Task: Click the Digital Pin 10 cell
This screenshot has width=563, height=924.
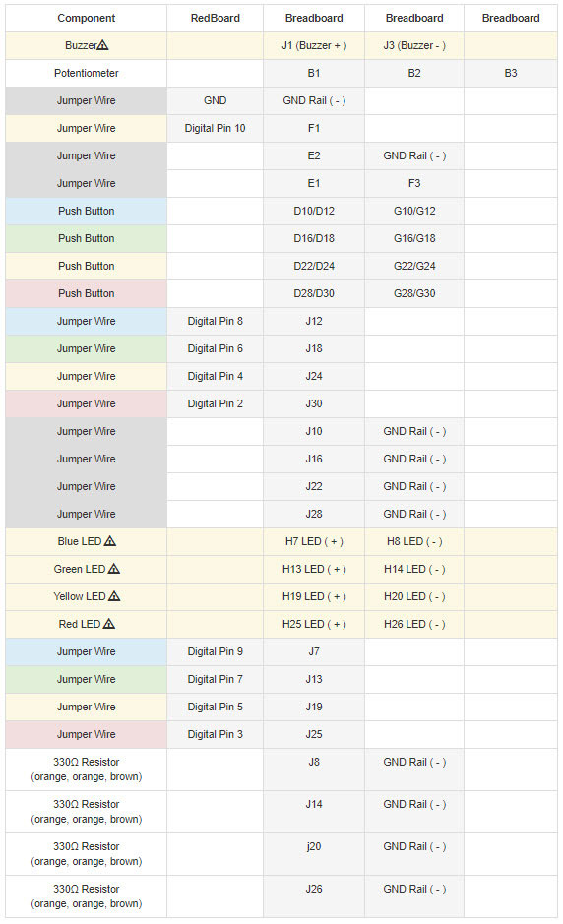Action: (x=216, y=129)
